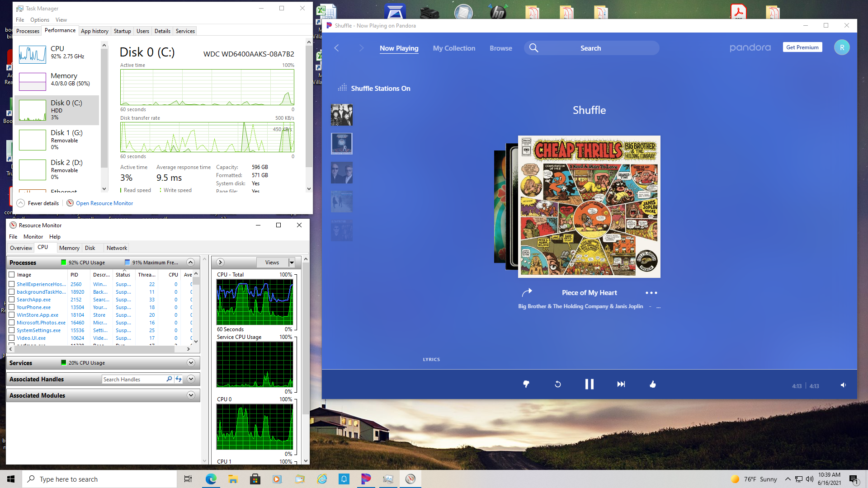
Task: Click the Get Premium button
Action: pos(802,47)
